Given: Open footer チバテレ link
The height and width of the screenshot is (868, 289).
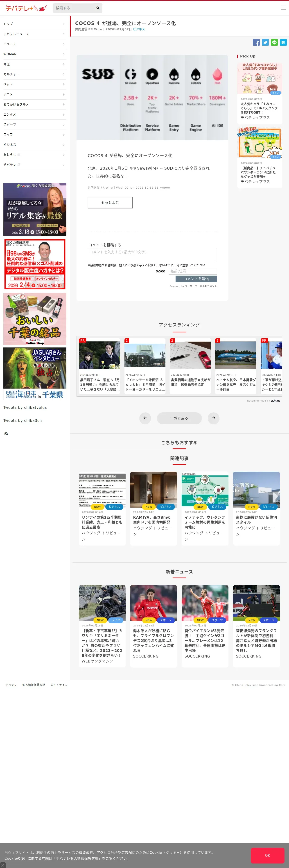Looking at the screenshot, I should click(11, 685).
